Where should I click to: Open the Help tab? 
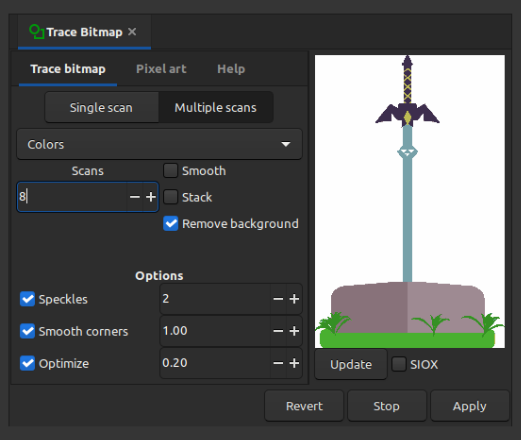tap(231, 69)
